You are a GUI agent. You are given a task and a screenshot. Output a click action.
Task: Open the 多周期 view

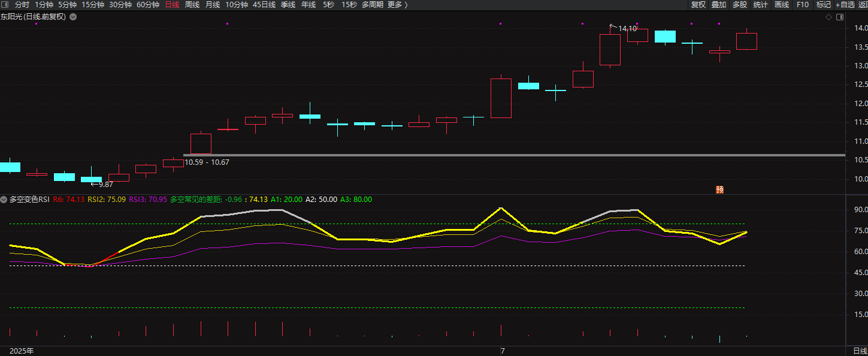pos(373,5)
